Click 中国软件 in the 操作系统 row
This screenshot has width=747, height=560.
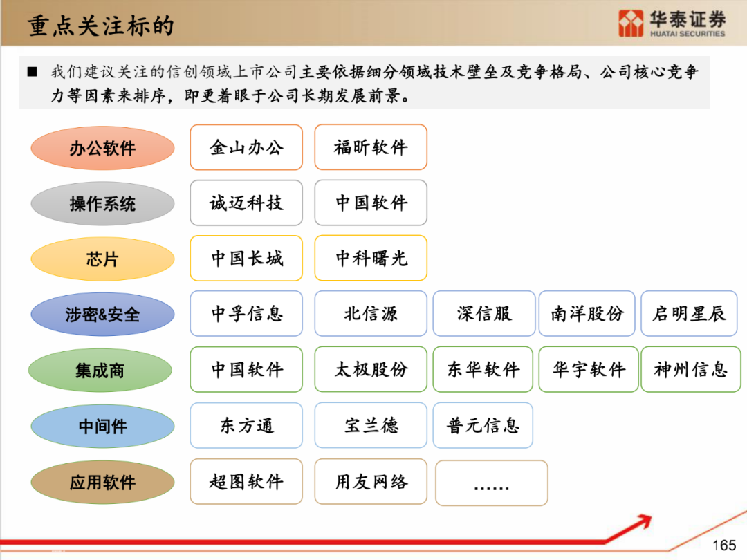371,203
